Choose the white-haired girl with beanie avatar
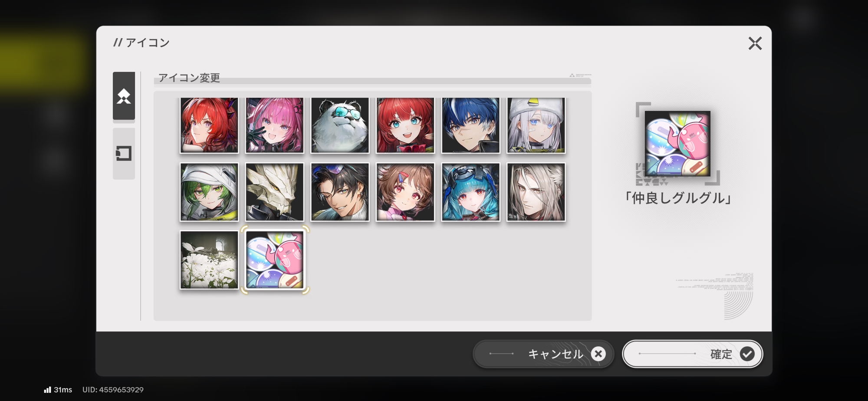Screen dimensions: 868x401 pos(536,125)
